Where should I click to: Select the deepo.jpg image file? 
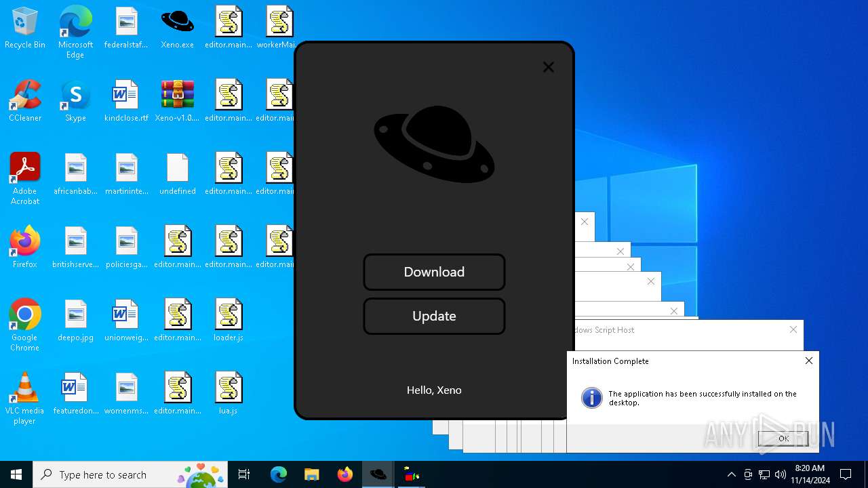point(75,321)
